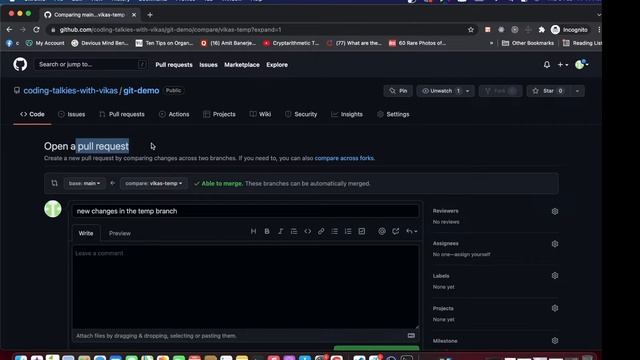Open the browser extensions puzzle icon
640x360 pixels.
pyautogui.click(x=542, y=30)
